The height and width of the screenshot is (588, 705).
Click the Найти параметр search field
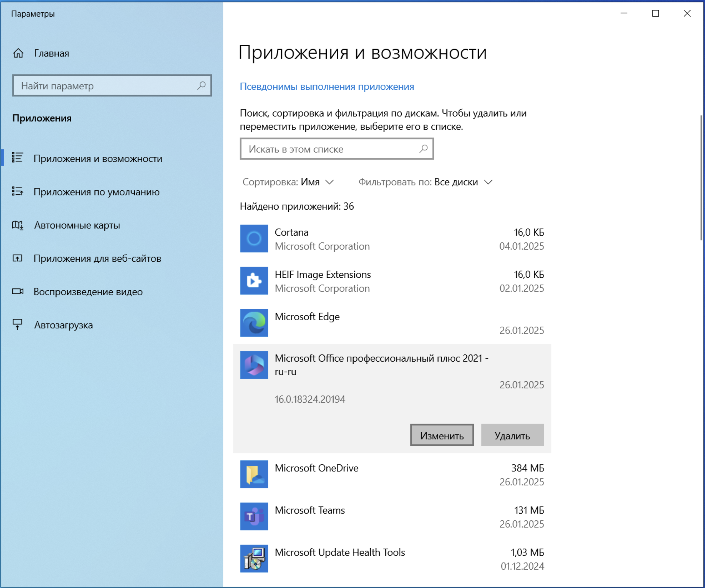[112, 85]
